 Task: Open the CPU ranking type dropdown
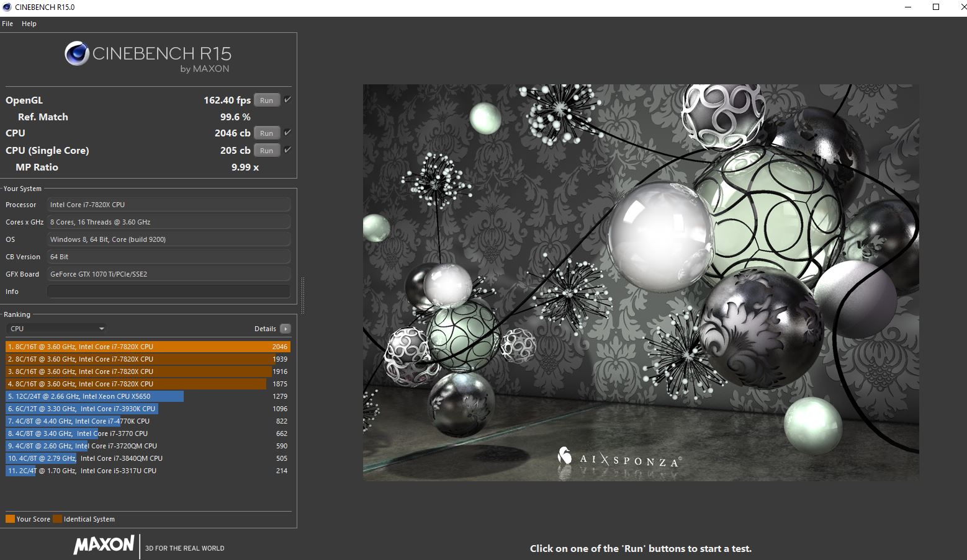tap(56, 329)
